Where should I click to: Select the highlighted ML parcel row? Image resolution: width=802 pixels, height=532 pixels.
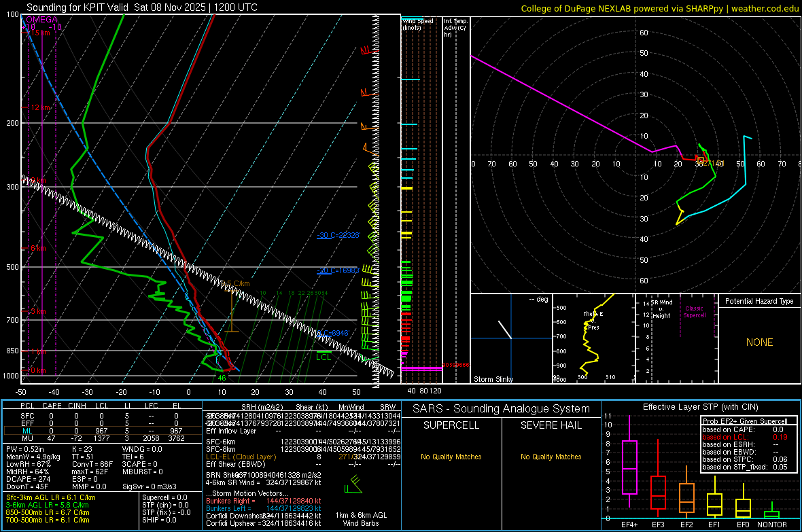(x=102, y=431)
